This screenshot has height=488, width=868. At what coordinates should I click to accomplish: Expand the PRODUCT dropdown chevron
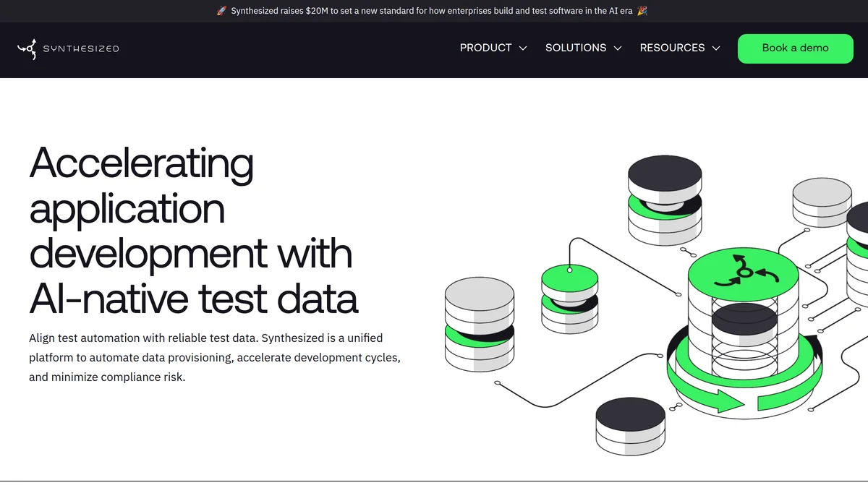coord(523,48)
